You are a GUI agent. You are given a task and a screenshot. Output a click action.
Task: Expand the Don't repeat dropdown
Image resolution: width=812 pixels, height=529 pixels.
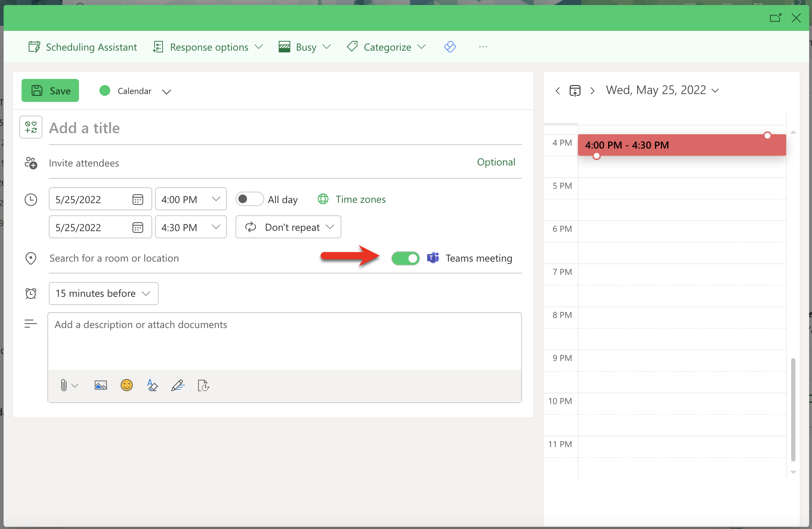tap(288, 227)
